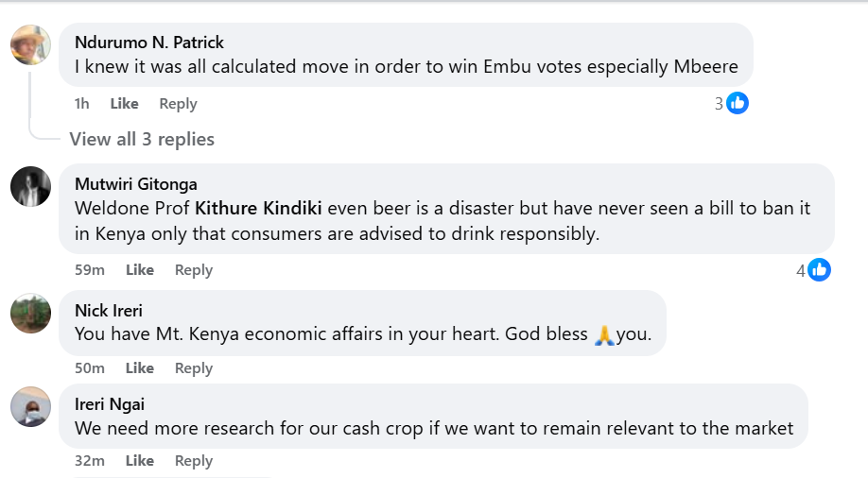Like Ireri Ngai's comment
The image size is (868, 478).
(139, 461)
